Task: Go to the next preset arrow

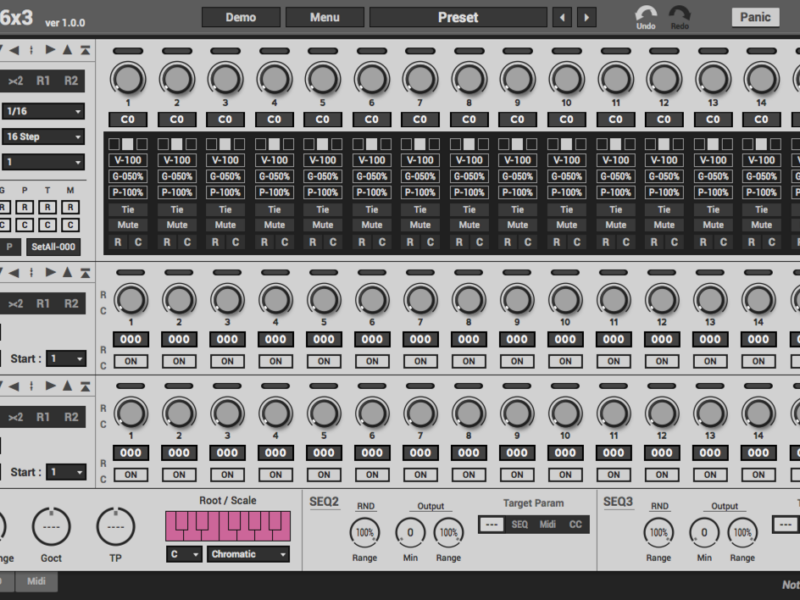Action: [x=587, y=17]
